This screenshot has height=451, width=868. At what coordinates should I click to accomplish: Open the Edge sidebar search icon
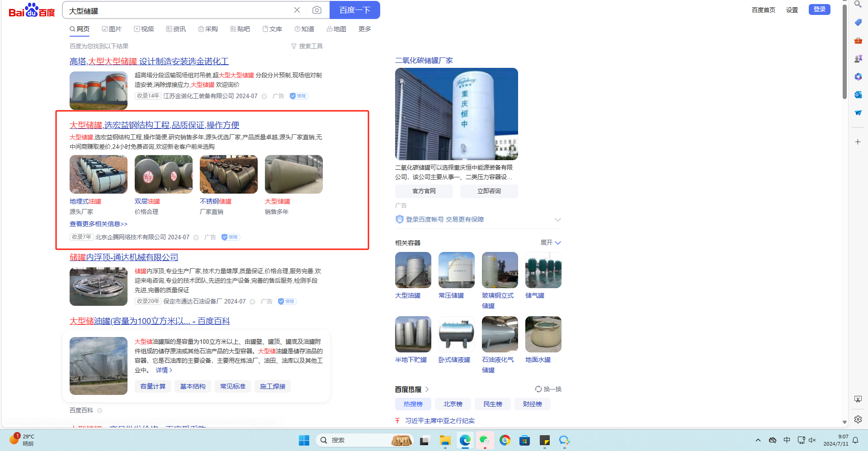[x=858, y=5]
